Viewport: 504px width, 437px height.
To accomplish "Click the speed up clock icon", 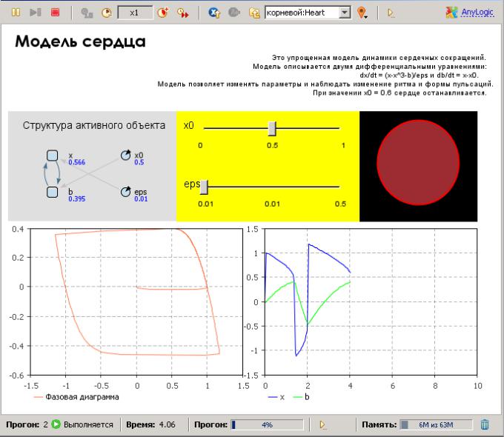I will pos(163,13).
